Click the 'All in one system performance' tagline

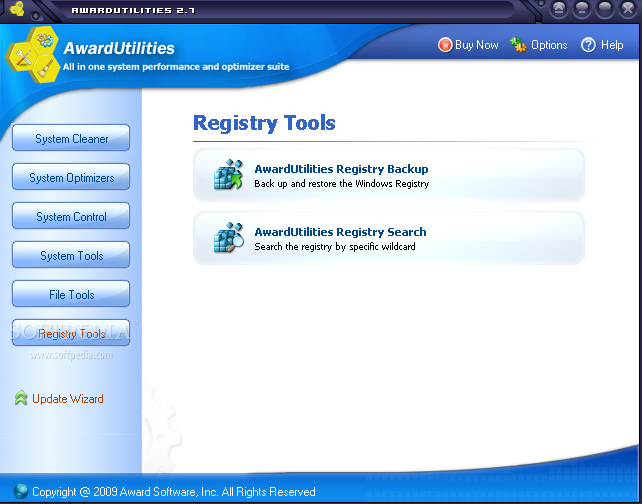[x=176, y=67]
